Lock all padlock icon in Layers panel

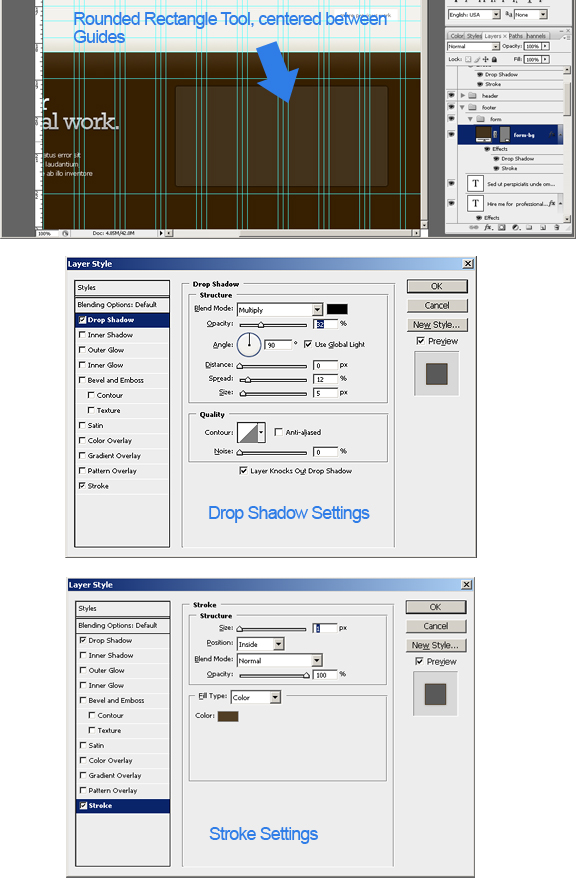click(494, 59)
